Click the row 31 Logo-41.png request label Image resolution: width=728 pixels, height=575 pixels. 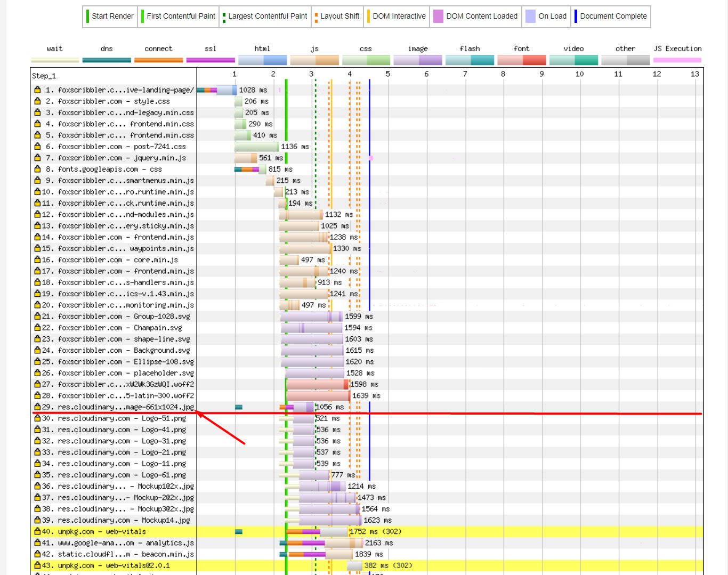pyautogui.click(x=122, y=429)
